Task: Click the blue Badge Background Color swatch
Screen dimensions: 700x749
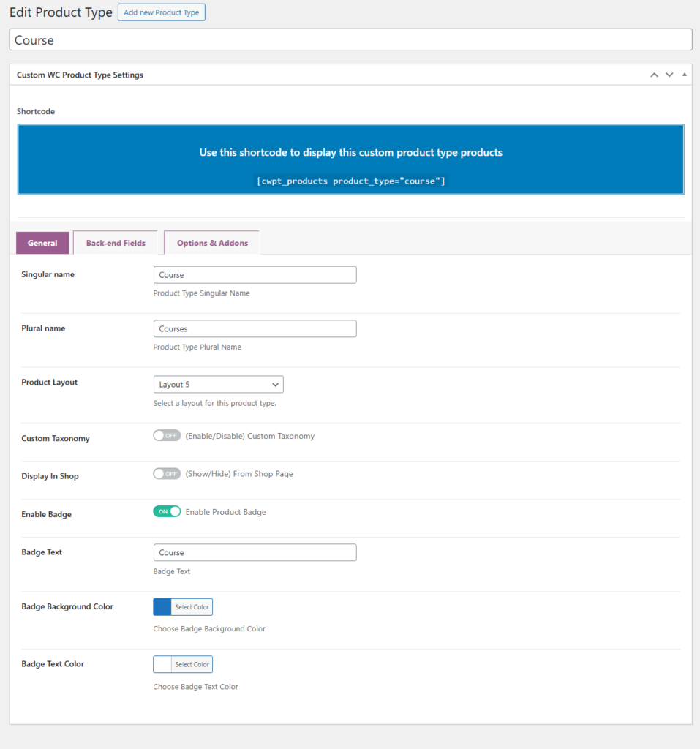Action: coord(162,607)
